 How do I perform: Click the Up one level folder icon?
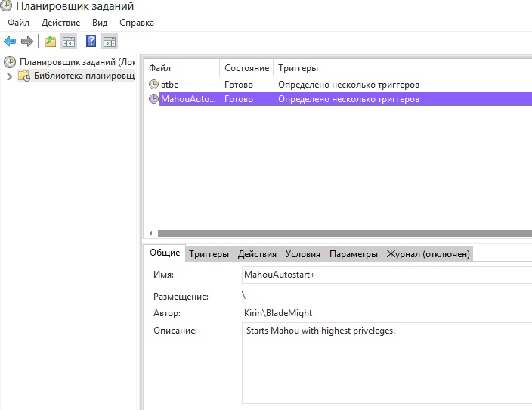(51, 42)
